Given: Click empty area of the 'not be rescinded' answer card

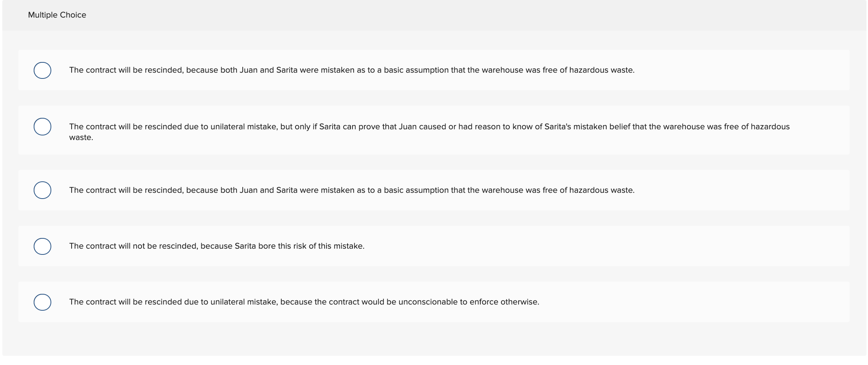Looking at the screenshot, I should 612,246.
